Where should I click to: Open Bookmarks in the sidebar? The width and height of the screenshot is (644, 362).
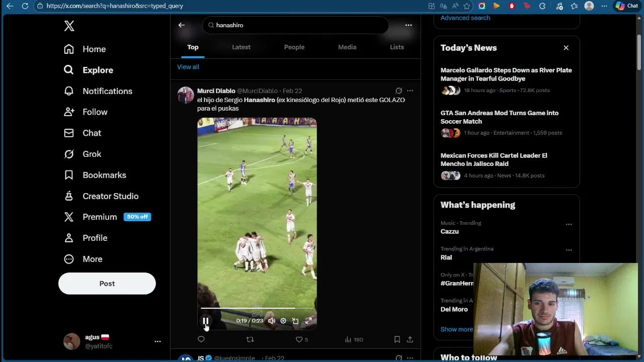pyautogui.click(x=95, y=175)
